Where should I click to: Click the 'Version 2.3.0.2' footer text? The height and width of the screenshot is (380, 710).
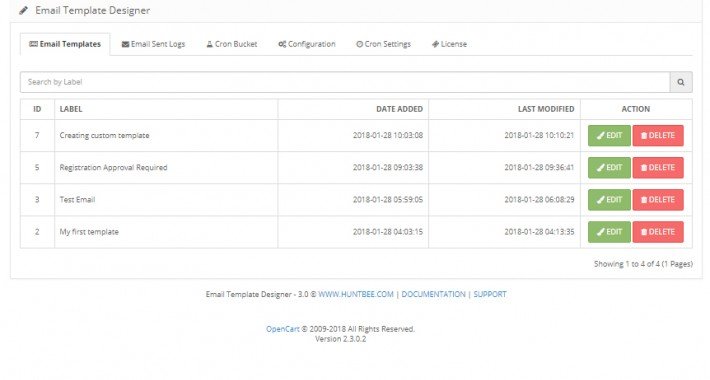pos(341,339)
